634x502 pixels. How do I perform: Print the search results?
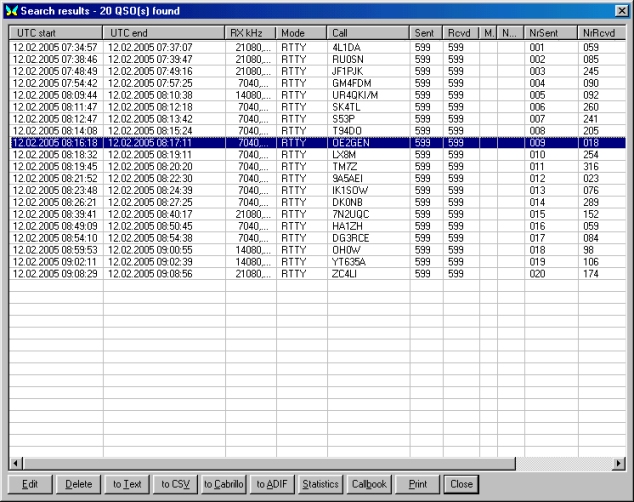(418, 484)
